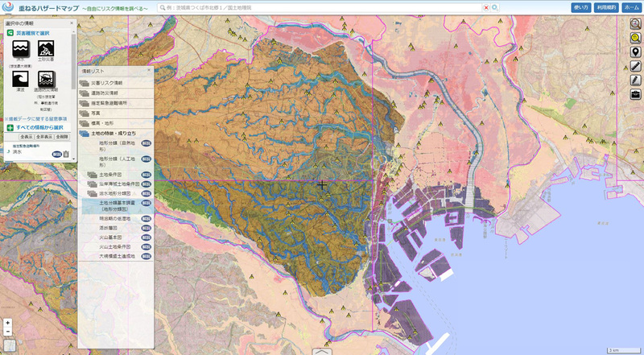Viewport: 644px width, 355px height.
Task: Delete the 洪水 layer with trash icon
Action: coord(66,154)
